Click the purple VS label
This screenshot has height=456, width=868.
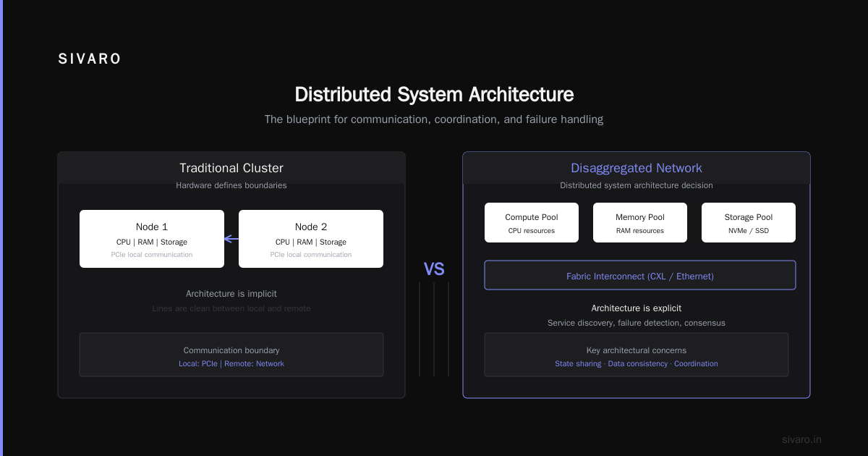click(434, 269)
